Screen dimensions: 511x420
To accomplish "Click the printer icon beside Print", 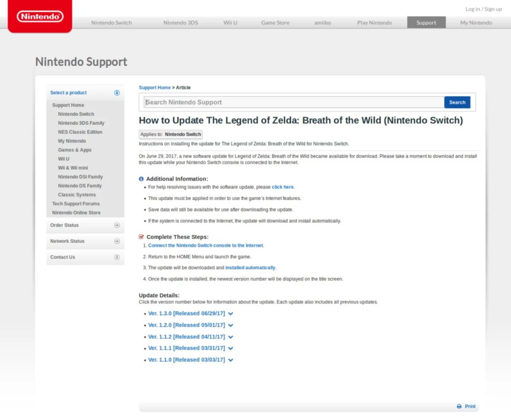I will click(x=459, y=406).
